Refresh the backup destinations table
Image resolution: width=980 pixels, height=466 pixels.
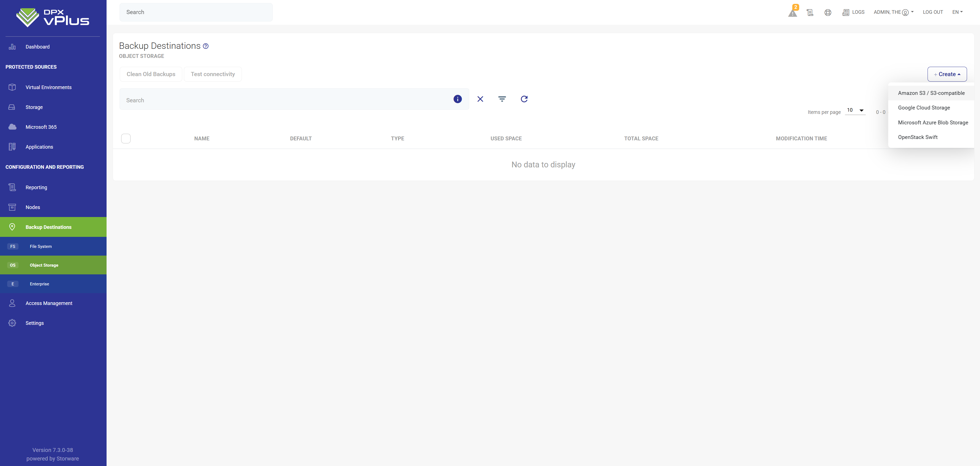click(x=524, y=99)
